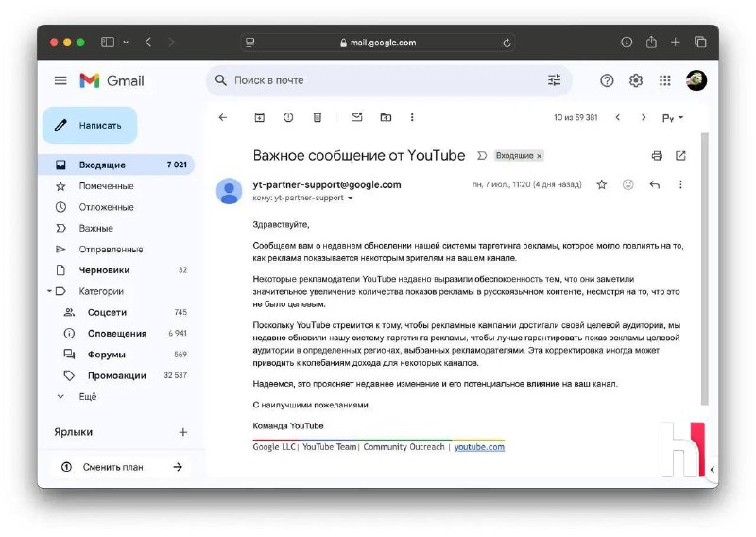Open search filter options icon
756x537 pixels.
pyautogui.click(x=554, y=80)
